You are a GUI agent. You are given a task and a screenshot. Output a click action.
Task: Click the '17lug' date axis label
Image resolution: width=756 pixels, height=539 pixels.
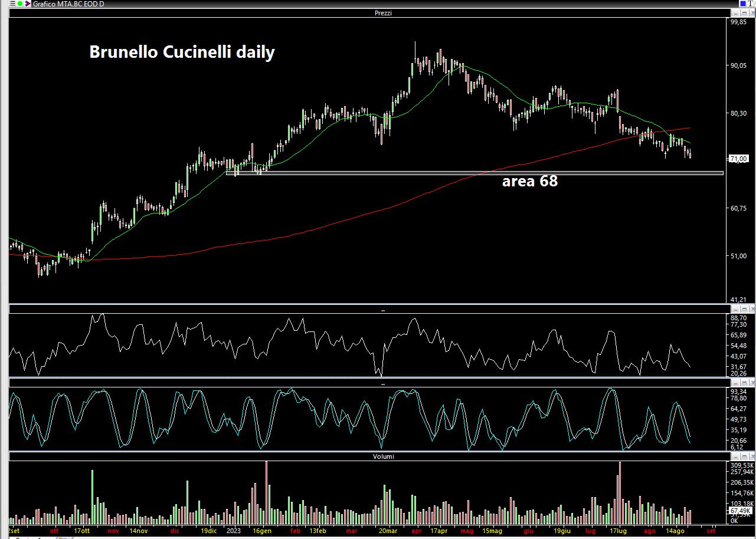point(618,531)
